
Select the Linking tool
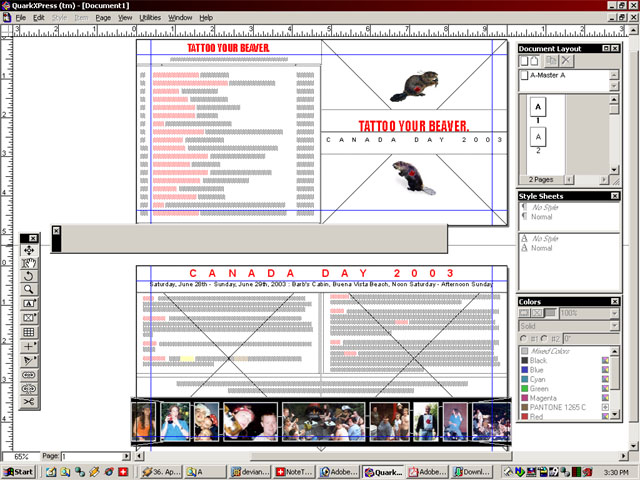(x=29, y=375)
